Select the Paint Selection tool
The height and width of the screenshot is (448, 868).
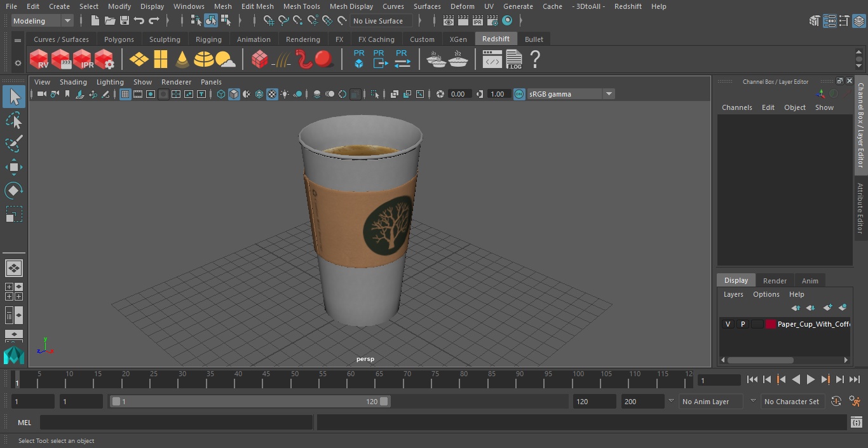[14, 144]
